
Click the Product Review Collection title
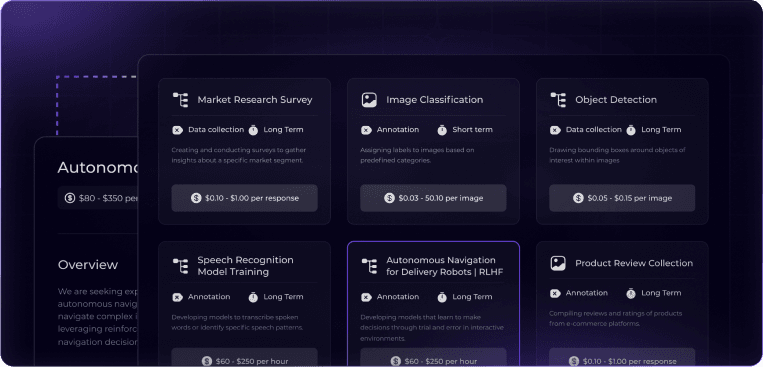(634, 263)
